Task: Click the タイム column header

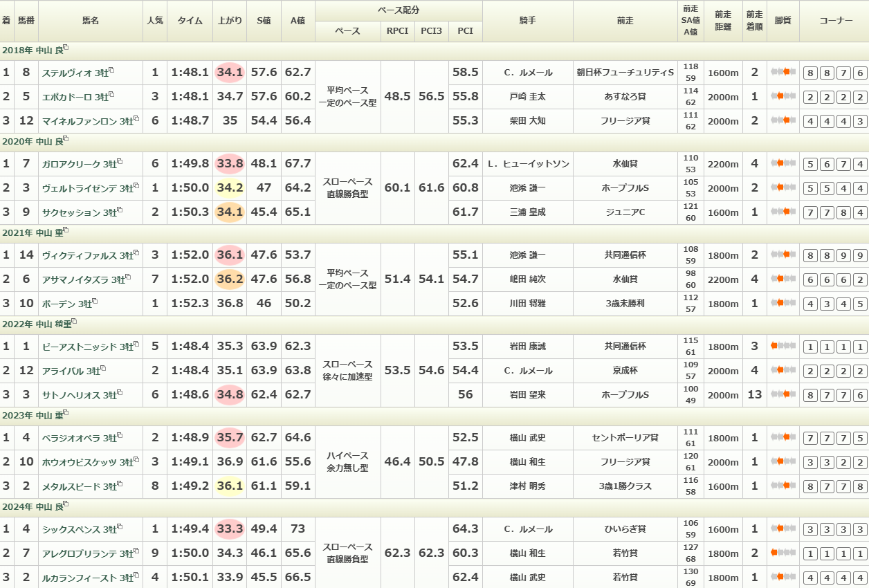Action: click(190, 21)
